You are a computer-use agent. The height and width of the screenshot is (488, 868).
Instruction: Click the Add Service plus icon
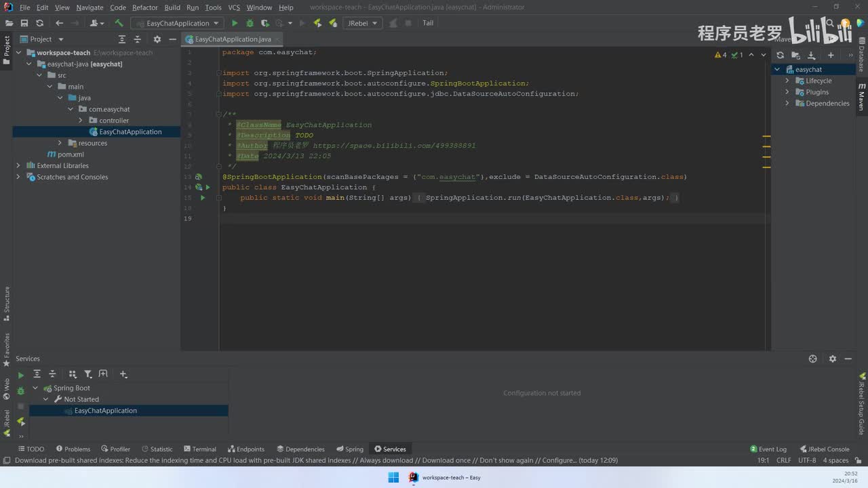click(x=123, y=374)
